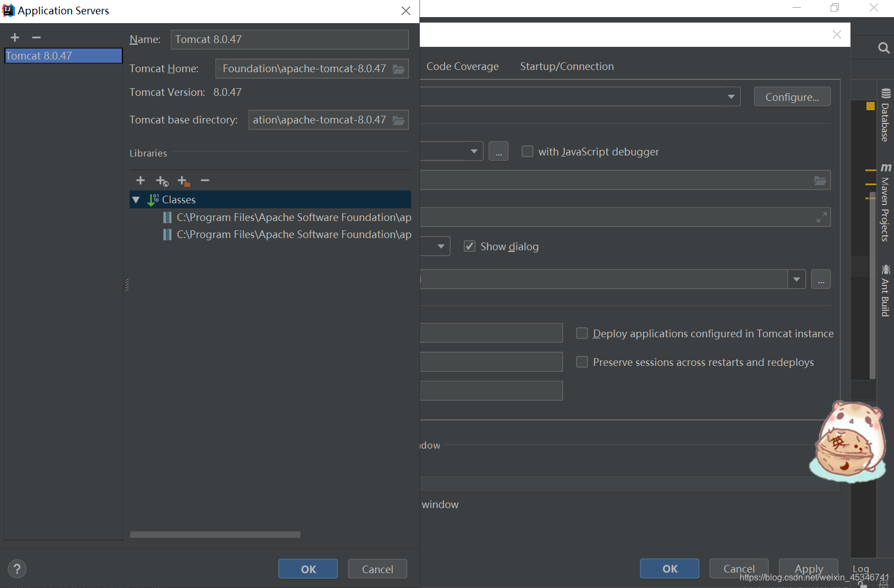Click the splitter handle between list and details
Screen dimensions: 894x588
(127, 284)
